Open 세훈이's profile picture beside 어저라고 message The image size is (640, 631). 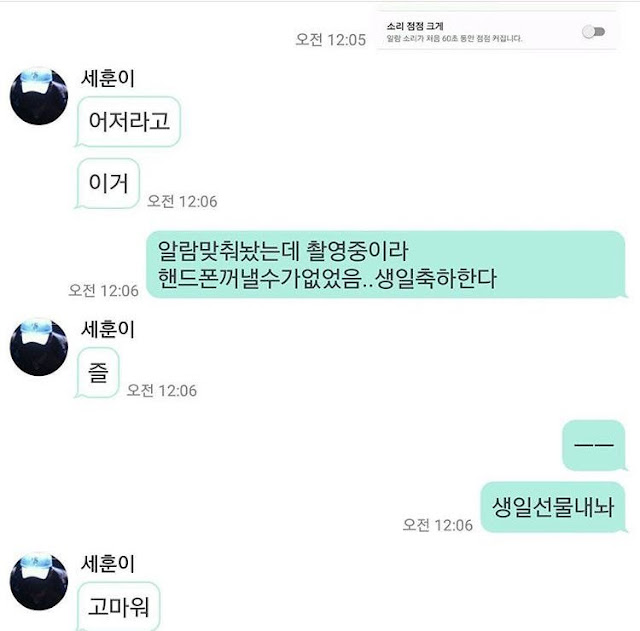tap(39, 96)
